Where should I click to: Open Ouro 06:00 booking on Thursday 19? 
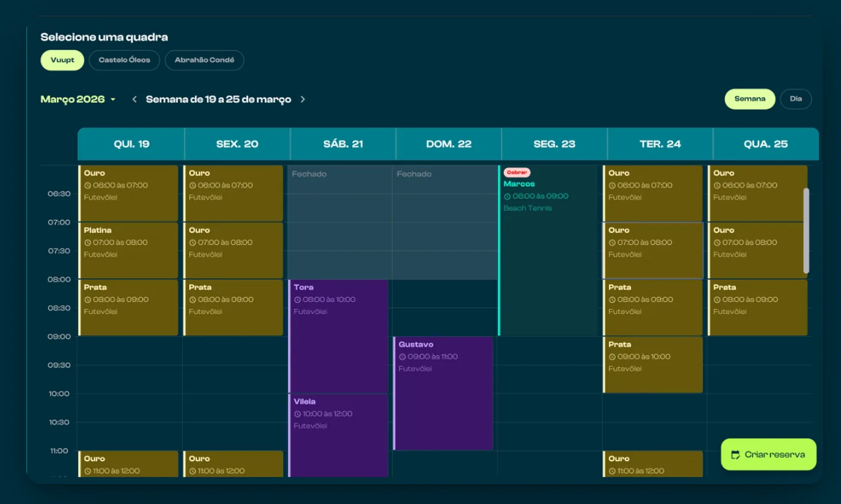(129, 193)
